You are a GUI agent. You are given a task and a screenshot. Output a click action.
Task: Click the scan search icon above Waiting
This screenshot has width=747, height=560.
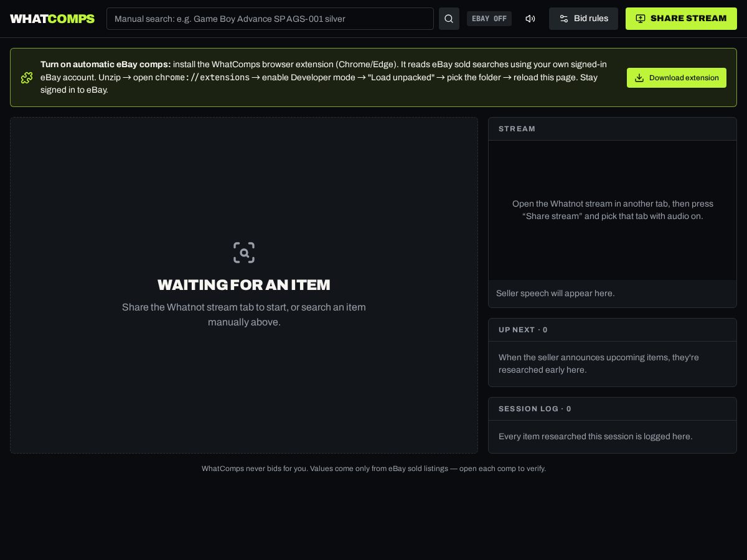[244, 253]
